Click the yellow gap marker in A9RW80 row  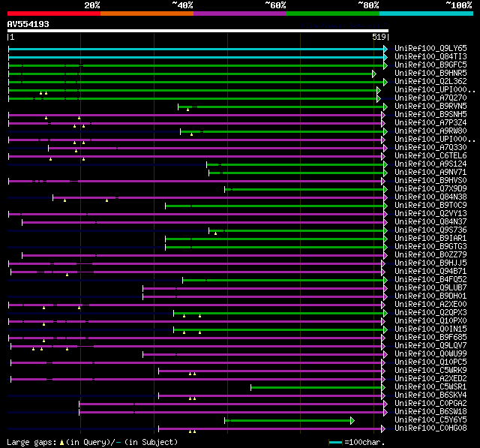(192, 134)
